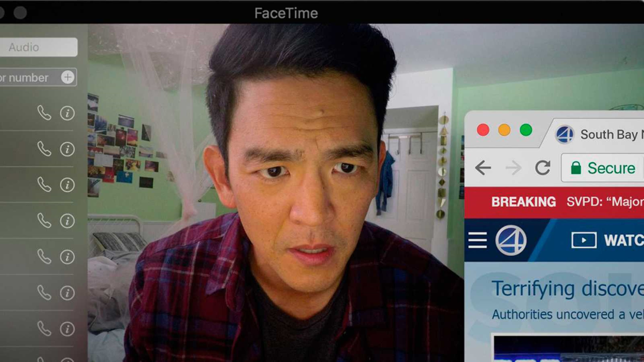Reload the South Bay news page
644x362 pixels.
pyautogui.click(x=543, y=168)
